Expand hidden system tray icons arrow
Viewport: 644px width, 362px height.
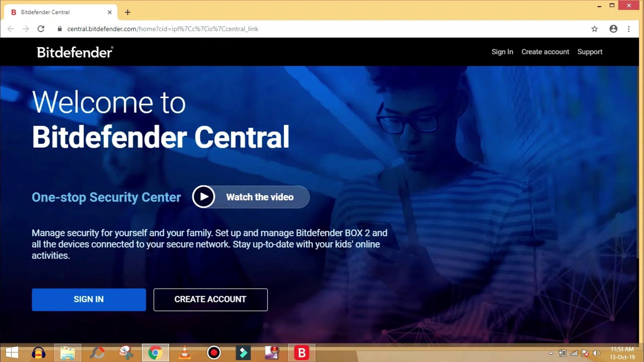point(551,353)
